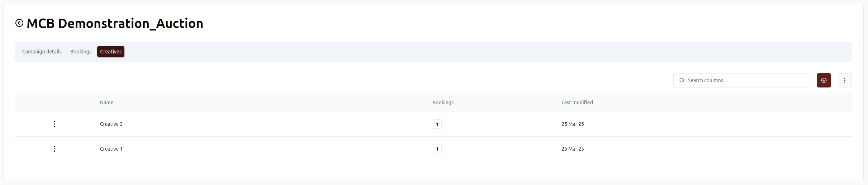868x185 pixels.
Task: Switch to the Bookings tab
Action: coord(81,52)
